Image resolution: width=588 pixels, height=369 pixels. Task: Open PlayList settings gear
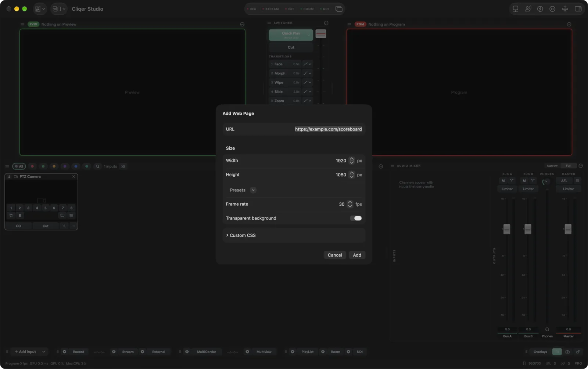293,352
